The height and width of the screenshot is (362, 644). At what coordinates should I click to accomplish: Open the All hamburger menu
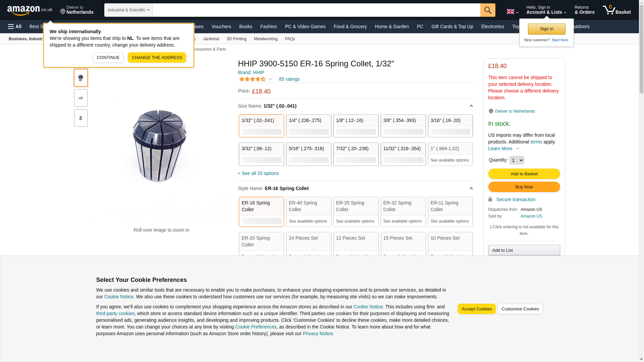pyautogui.click(x=15, y=26)
